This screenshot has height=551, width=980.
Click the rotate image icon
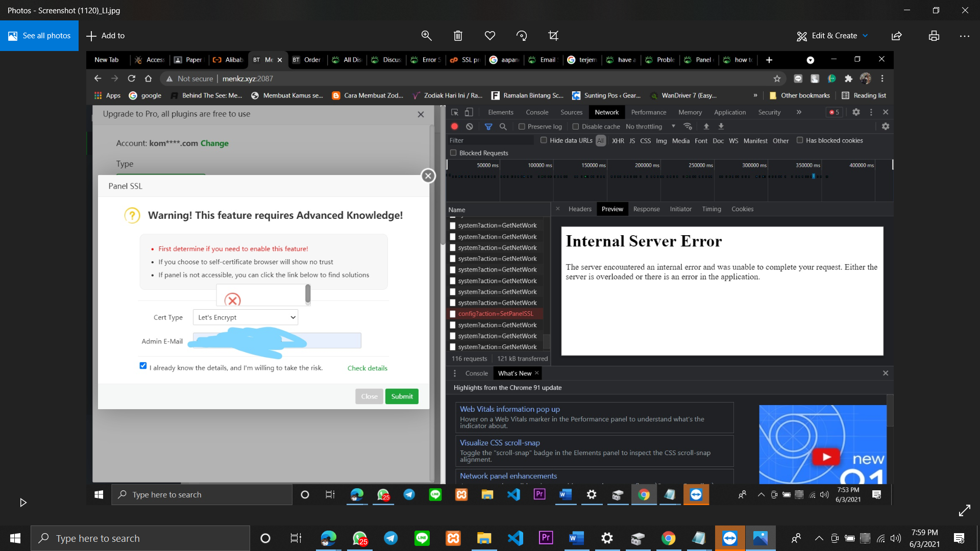point(521,36)
